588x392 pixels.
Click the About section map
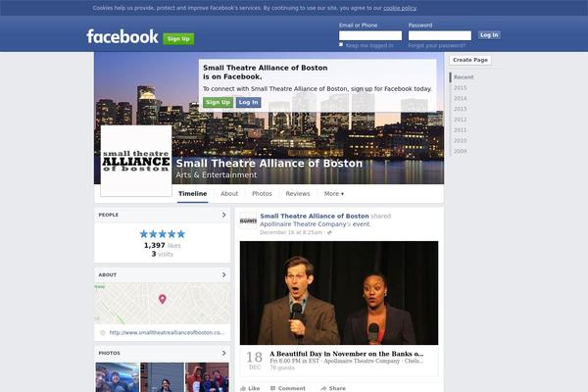pyautogui.click(x=163, y=304)
